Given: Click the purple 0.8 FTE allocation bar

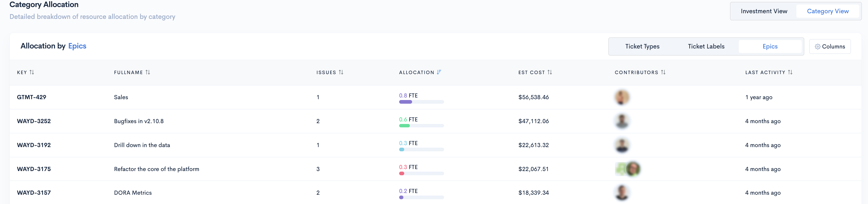Looking at the screenshot, I should coord(405,102).
